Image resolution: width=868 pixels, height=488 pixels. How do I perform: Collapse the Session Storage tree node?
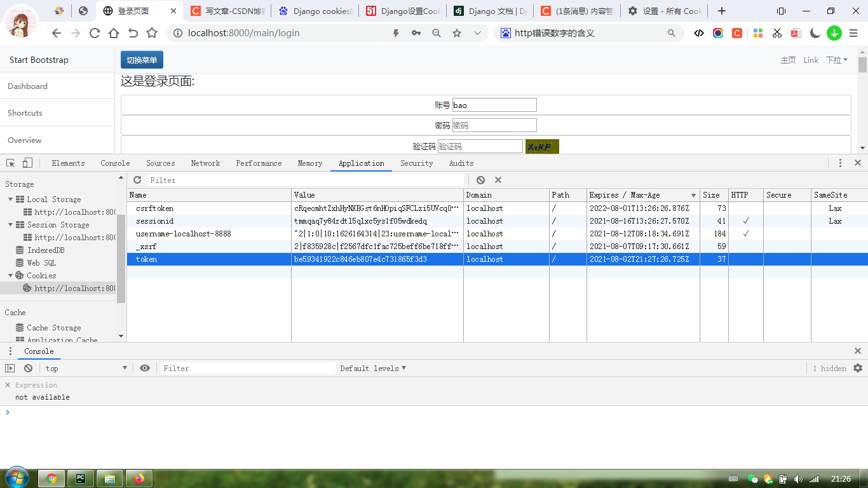coord(11,224)
